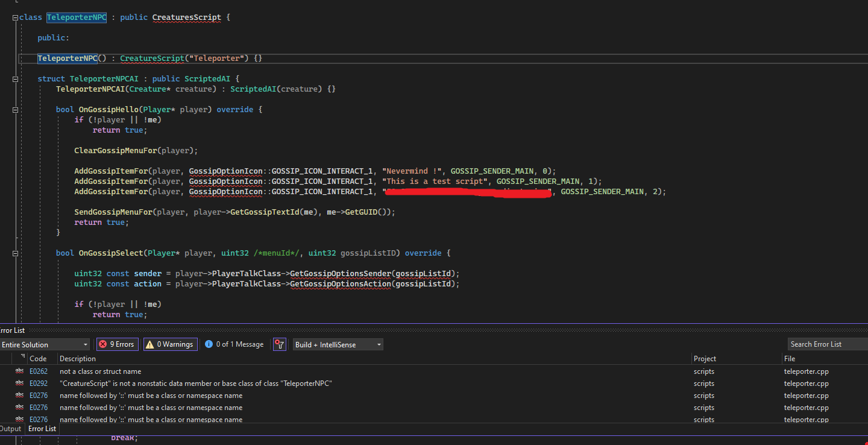Image resolution: width=868 pixels, height=445 pixels.
Task: Toggle the 0 Warnings filter
Action: click(171, 344)
